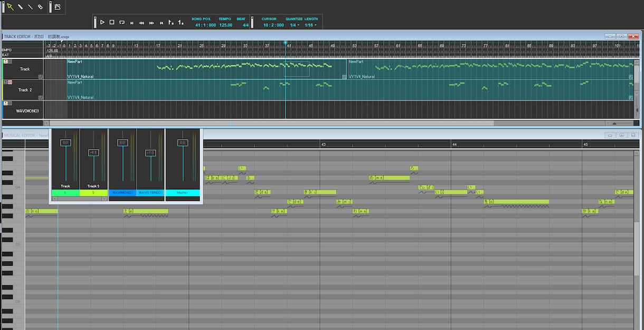
Task: Click the rewind transport button
Action: point(141,23)
